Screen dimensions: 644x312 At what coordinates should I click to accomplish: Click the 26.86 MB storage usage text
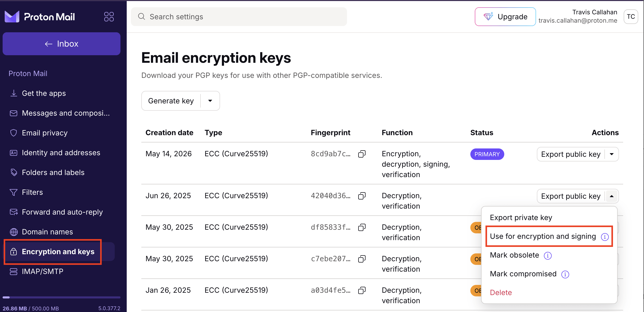(x=15, y=308)
